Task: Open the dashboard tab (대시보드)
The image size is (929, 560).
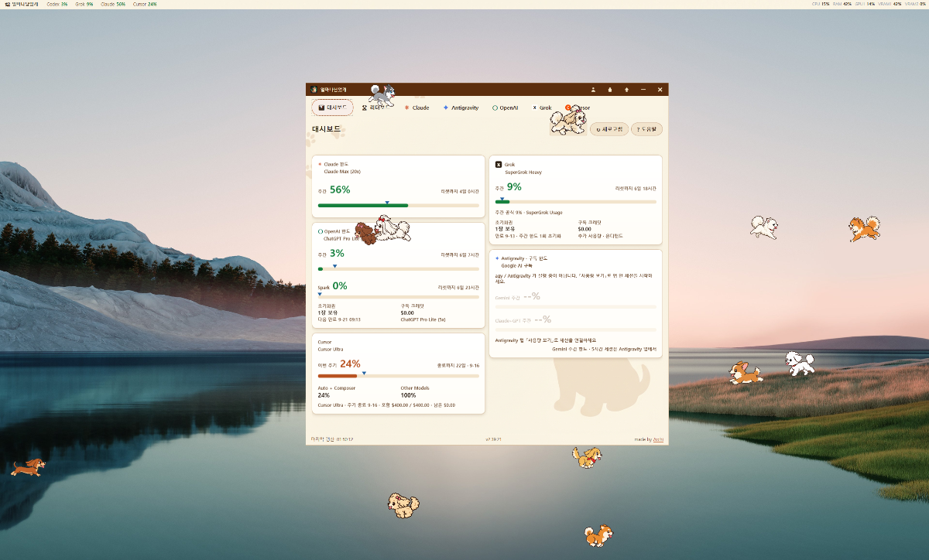Action: pyautogui.click(x=332, y=108)
